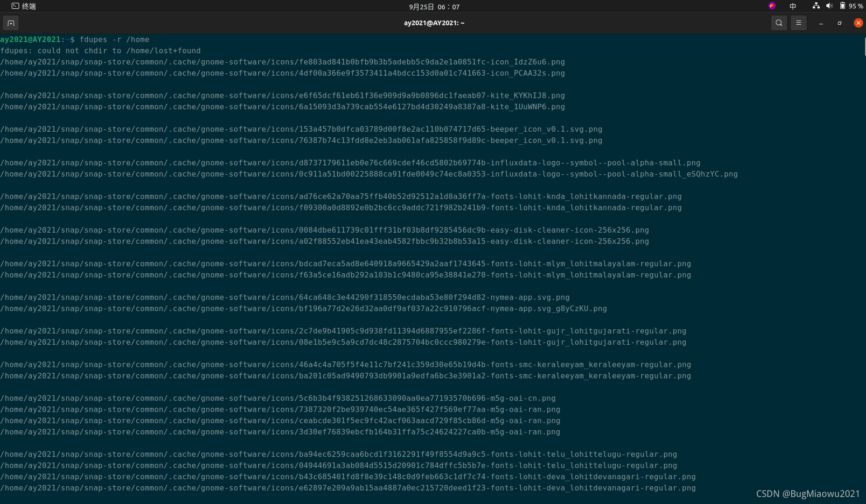Image resolution: width=866 pixels, height=504 pixels.
Task: Click the 08e1b5e9 lohitgujarati-regular.png line
Action: click(343, 342)
